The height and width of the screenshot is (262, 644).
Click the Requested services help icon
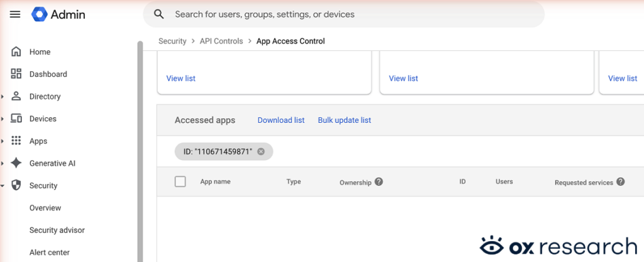click(x=621, y=182)
